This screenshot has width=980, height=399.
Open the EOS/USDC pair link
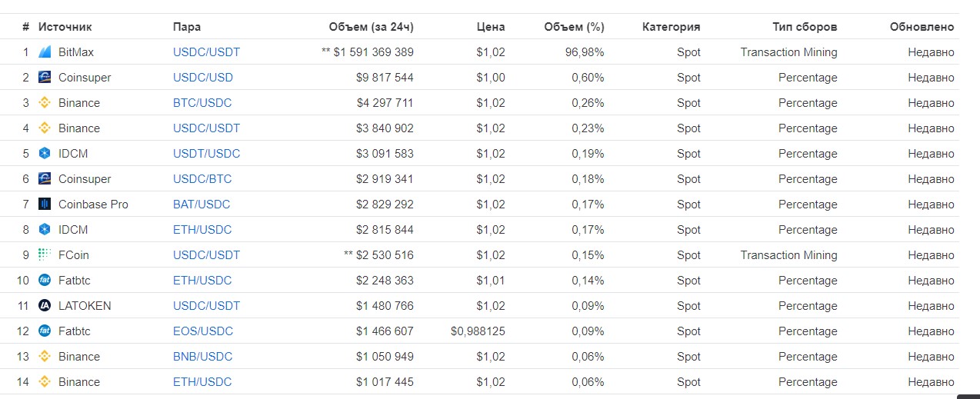coord(203,331)
